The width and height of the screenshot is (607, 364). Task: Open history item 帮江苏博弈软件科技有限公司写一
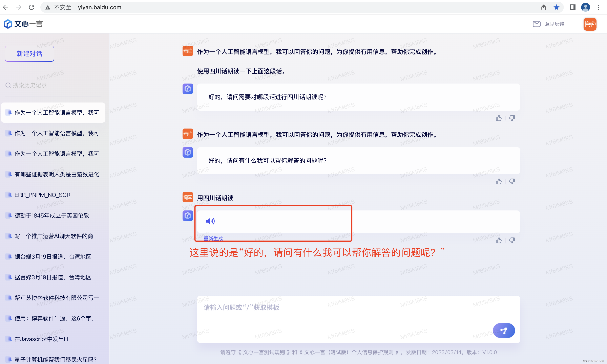pos(53,298)
